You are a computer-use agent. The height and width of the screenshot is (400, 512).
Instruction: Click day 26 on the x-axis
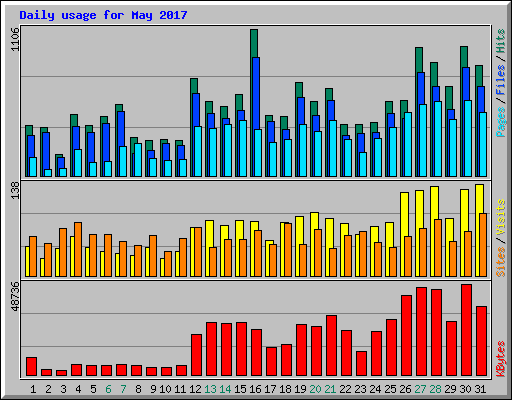tap(405, 389)
